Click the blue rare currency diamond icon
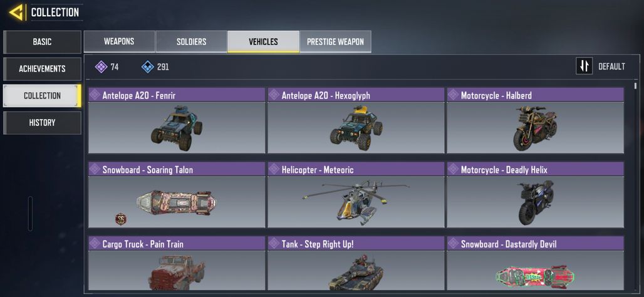644x297 pixels. (147, 66)
